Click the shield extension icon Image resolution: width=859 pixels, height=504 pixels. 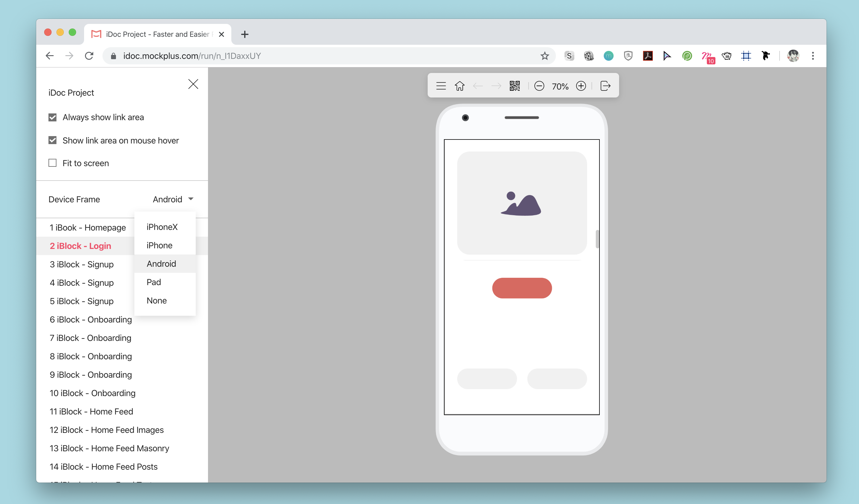[628, 56]
